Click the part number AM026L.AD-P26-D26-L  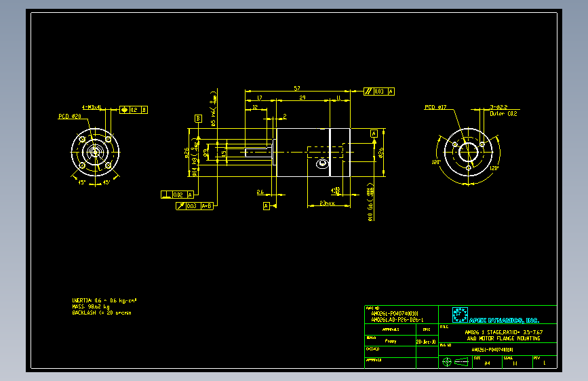pos(397,320)
